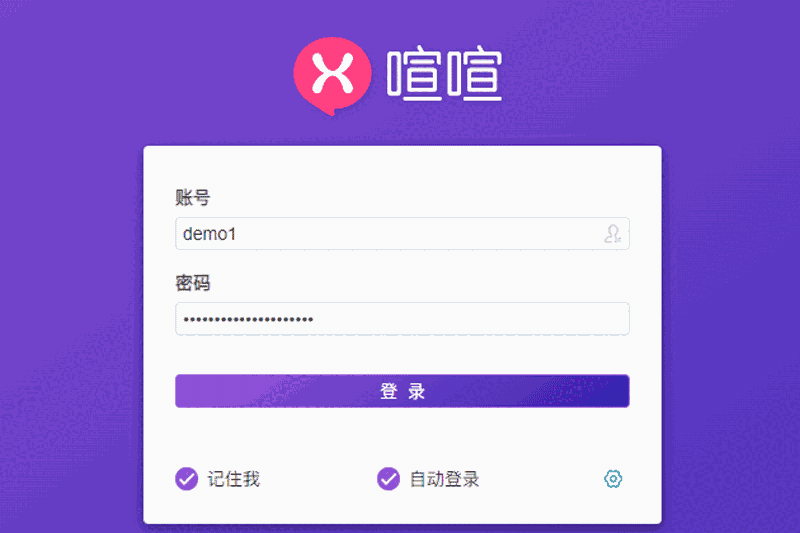Click the 喧喧 brand title text
Viewport: 800px width, 533px height.
tap(444, 73)
